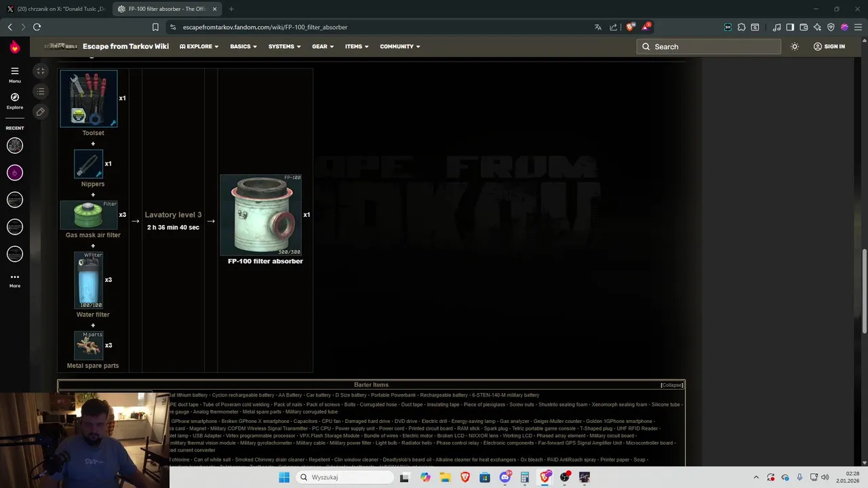Open the Gas mask air filter image

point(89,215)
